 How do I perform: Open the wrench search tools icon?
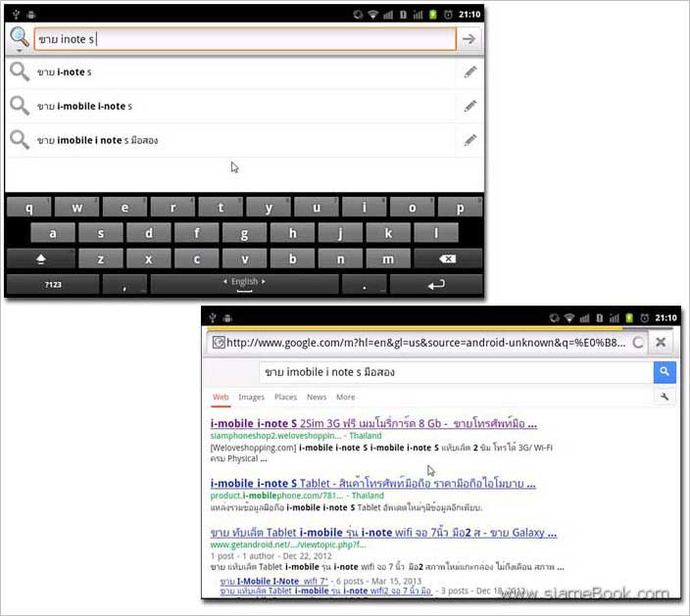pos(665,397)
